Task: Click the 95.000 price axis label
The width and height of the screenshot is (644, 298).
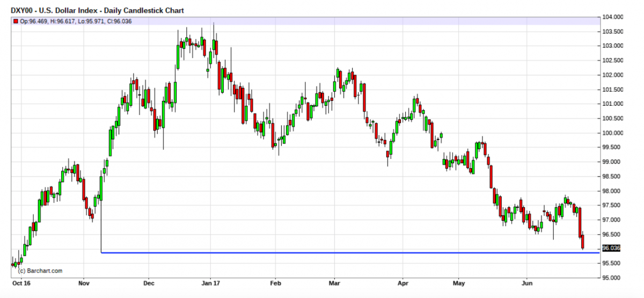Action: [611, 278]
